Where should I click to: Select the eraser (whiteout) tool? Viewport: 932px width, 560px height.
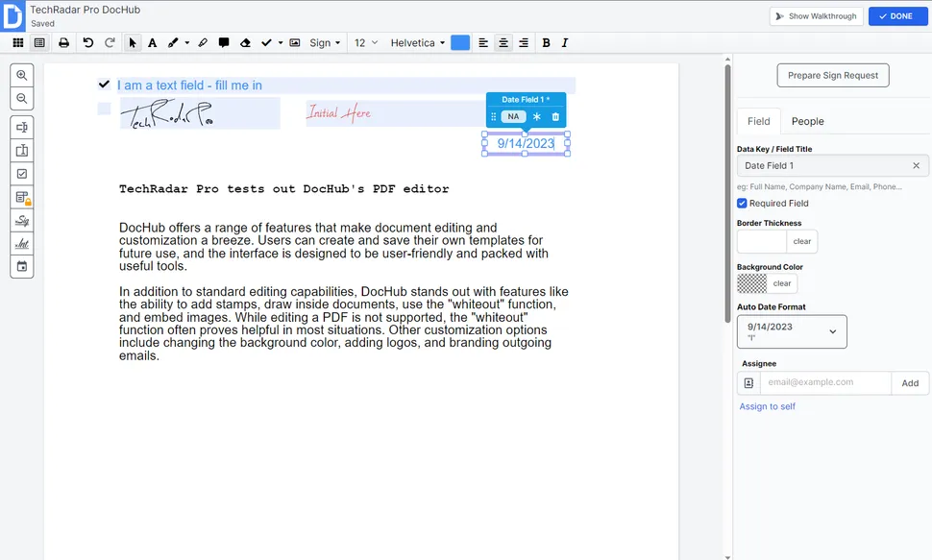(245, 43)
